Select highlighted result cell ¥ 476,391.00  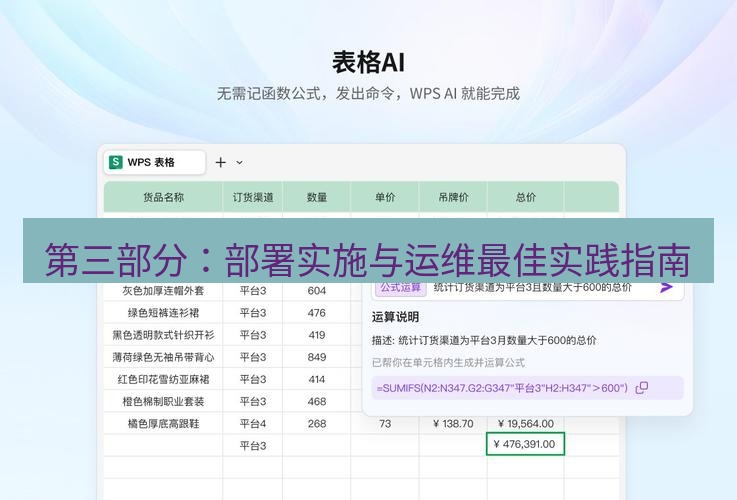pos(525,444)
